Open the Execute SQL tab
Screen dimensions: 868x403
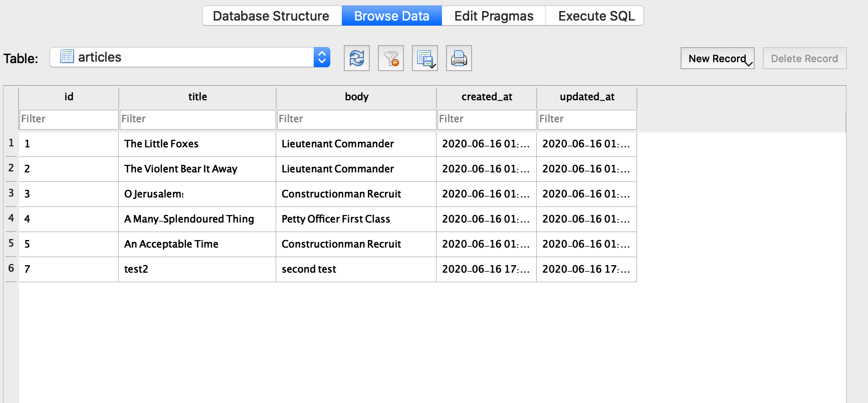[596, 16]
